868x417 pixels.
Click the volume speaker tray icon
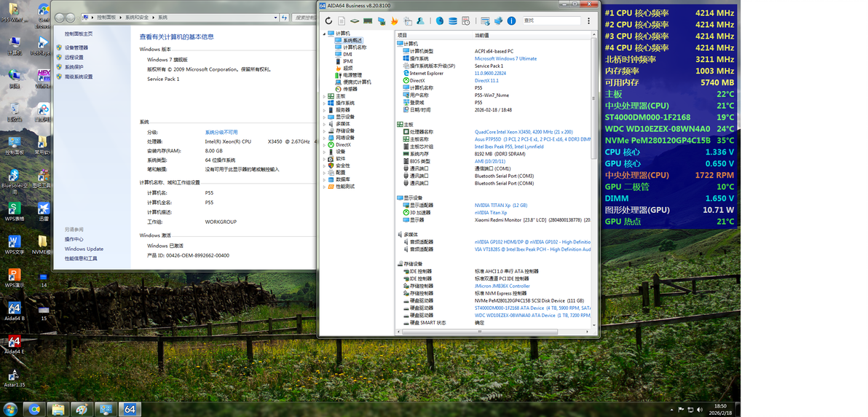pos(699,409)
